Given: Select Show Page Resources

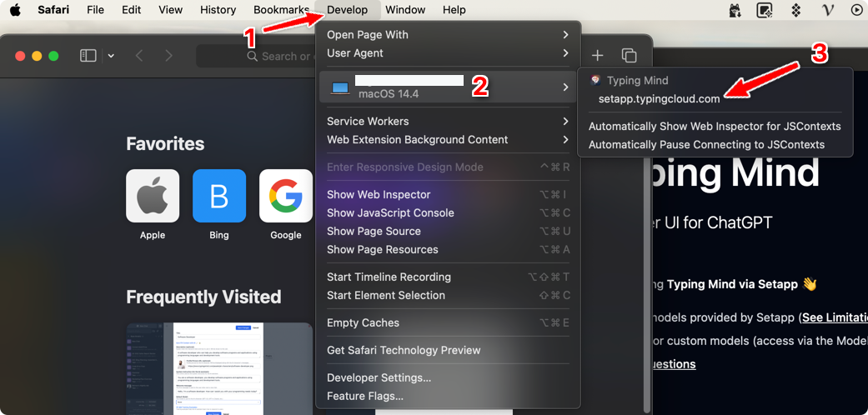Looking at the screenshot, I should point(448,249).
